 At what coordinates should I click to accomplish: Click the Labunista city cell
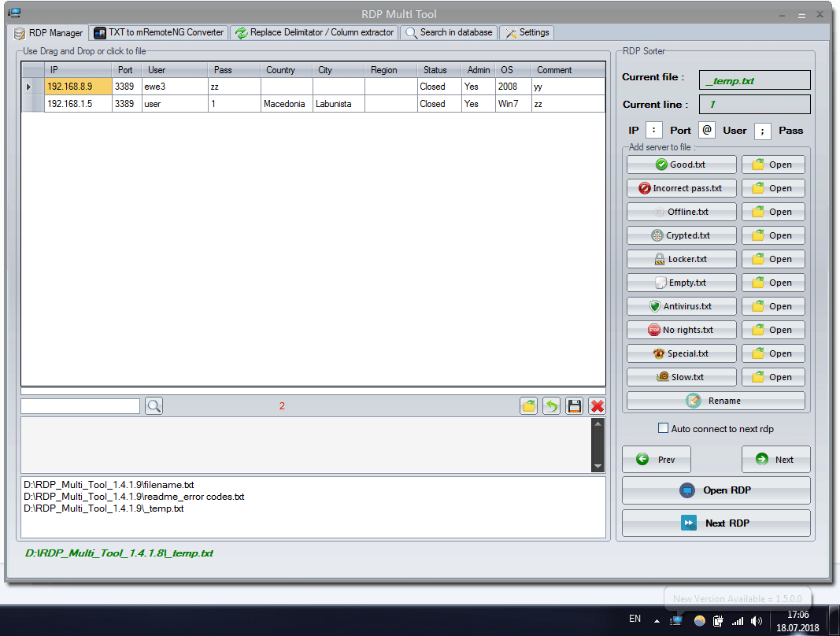339,104
